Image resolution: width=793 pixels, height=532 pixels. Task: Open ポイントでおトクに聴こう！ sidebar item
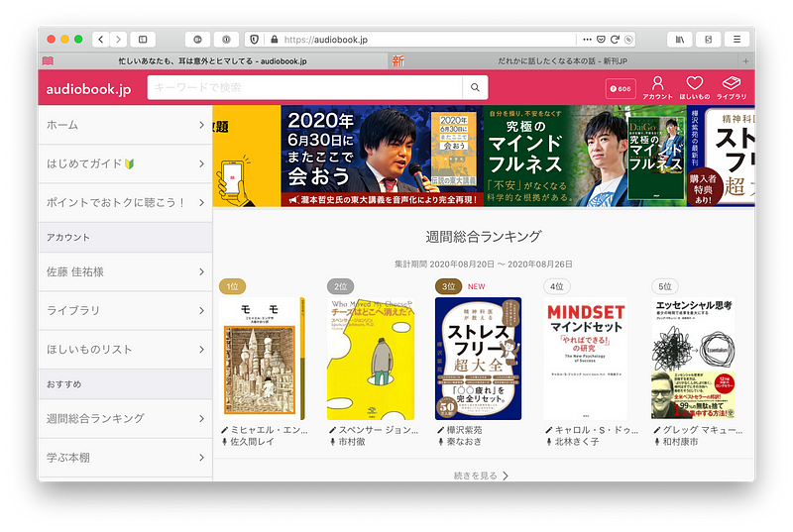(x=126, y=202)
